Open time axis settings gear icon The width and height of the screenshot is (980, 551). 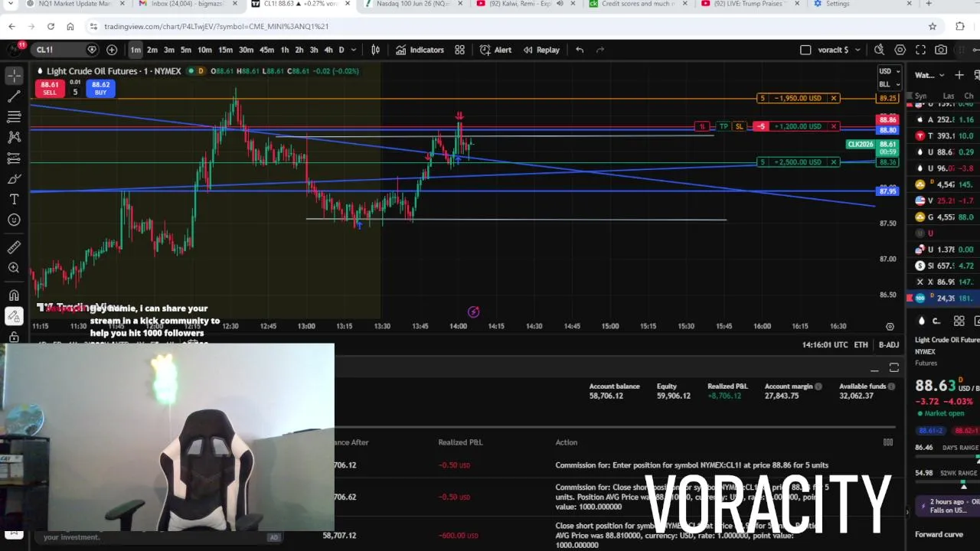coord(890,326)
